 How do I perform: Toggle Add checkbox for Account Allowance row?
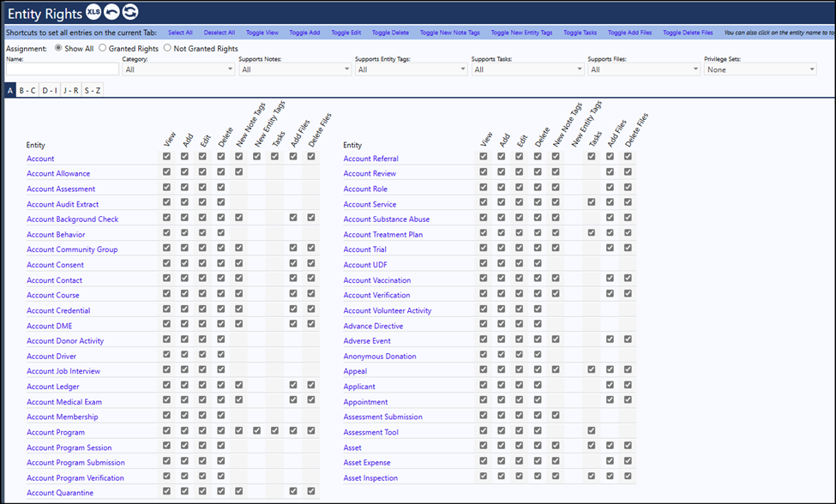(x=184, y=171)
